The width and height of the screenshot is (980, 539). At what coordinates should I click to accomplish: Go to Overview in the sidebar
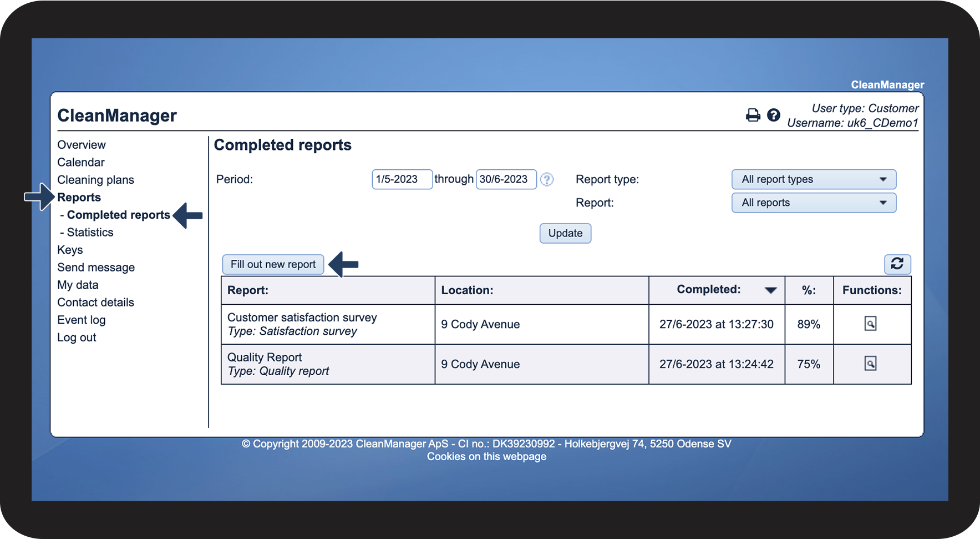82,145
